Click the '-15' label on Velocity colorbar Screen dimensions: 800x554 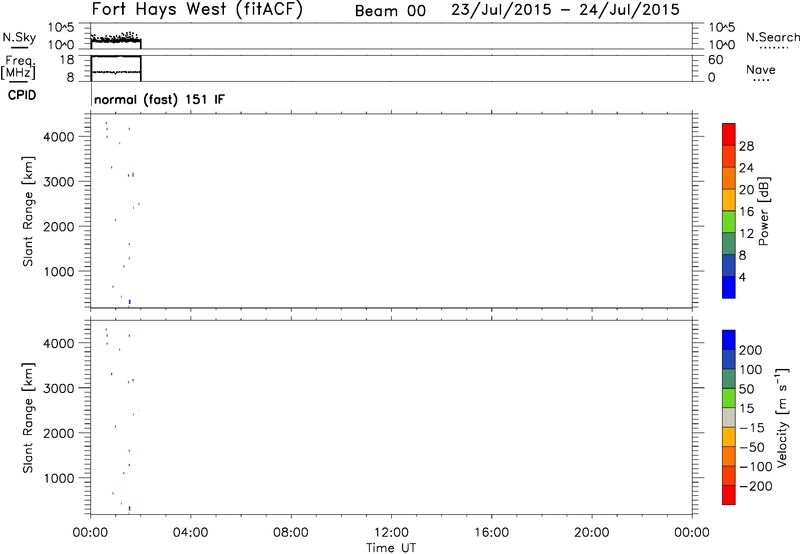click(x=752, y=428)
